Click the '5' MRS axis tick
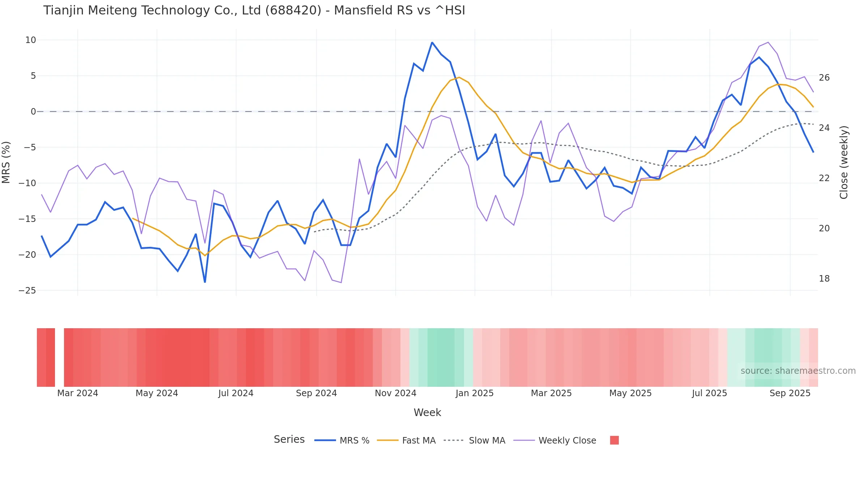Image resolution: width=868 pixels, height=488 pixels. click(x=34, y=76)
